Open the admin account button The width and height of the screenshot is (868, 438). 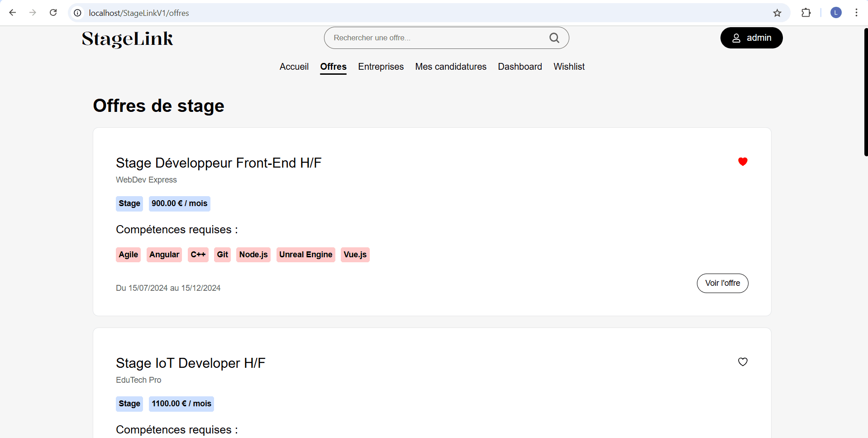751,38
